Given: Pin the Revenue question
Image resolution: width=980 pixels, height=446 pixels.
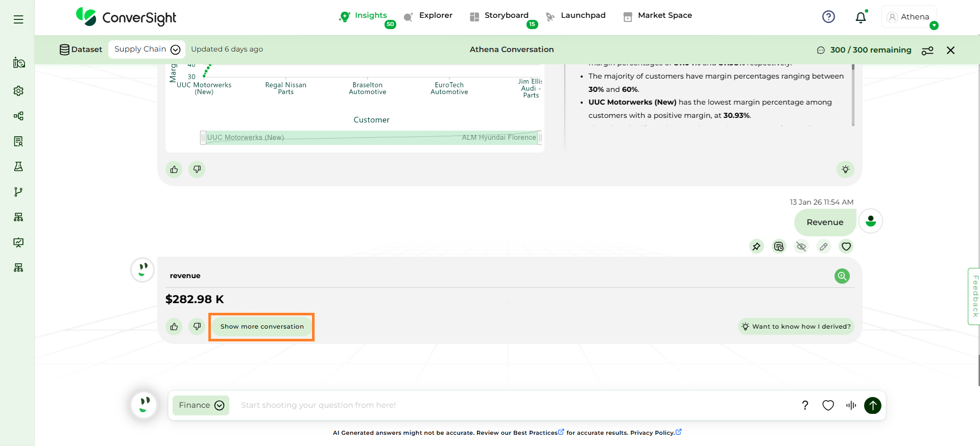Looking at the screenshot, I should [x=756, y=246].
